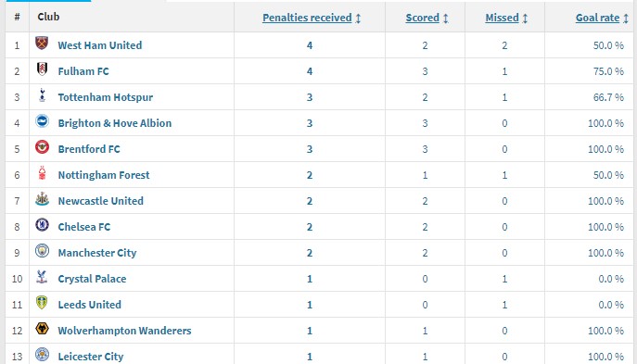The height and width of the screenshot is (364, 637).
Task: Click the Fulham FC crest icon
Action: [42, 69]
